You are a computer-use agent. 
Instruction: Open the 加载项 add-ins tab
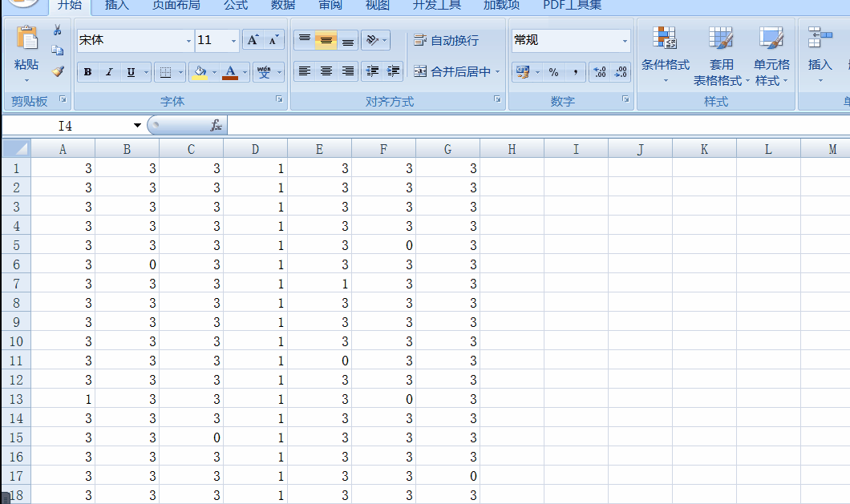501,6
